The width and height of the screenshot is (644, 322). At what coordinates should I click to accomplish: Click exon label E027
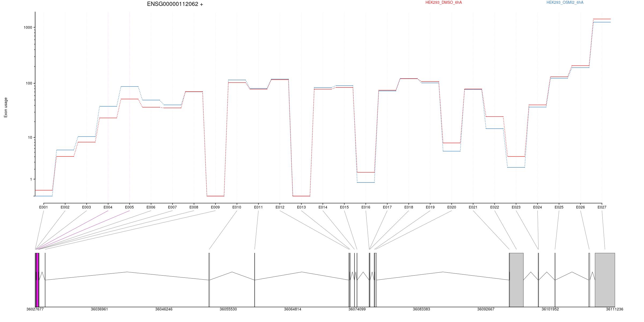pyautogui.click(x=602, y=207)
